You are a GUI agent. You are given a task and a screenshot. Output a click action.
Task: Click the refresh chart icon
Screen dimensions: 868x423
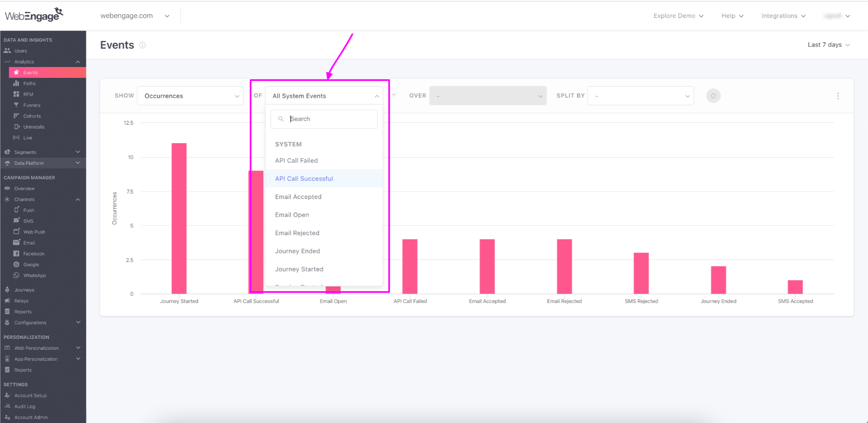point(713,96)
